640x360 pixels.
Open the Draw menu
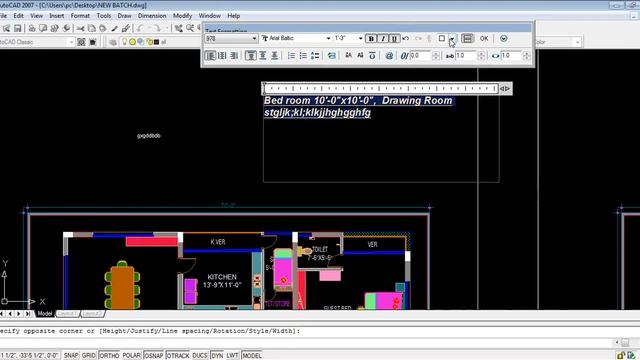pyautogui.click(x=124, y=16)
